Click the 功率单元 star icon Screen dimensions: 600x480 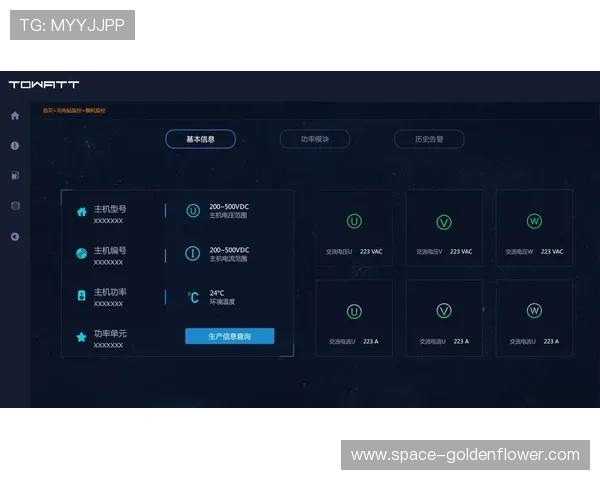82,337
